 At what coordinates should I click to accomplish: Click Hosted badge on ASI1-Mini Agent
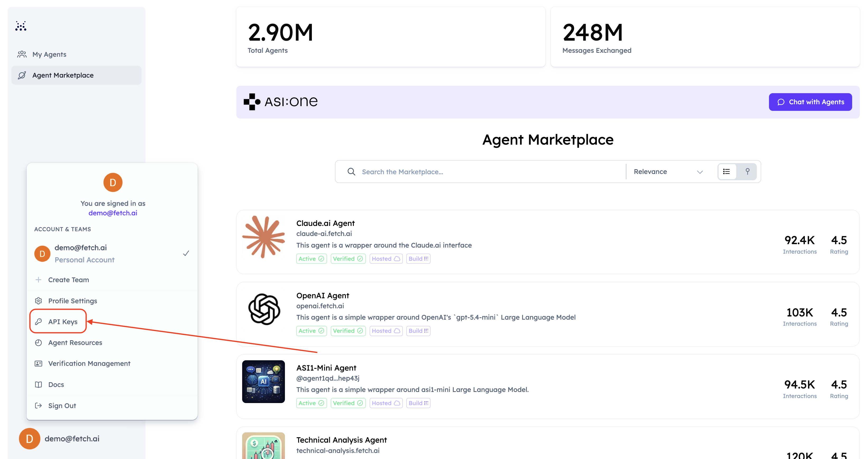pyautogui.click(x=386, y=403)
